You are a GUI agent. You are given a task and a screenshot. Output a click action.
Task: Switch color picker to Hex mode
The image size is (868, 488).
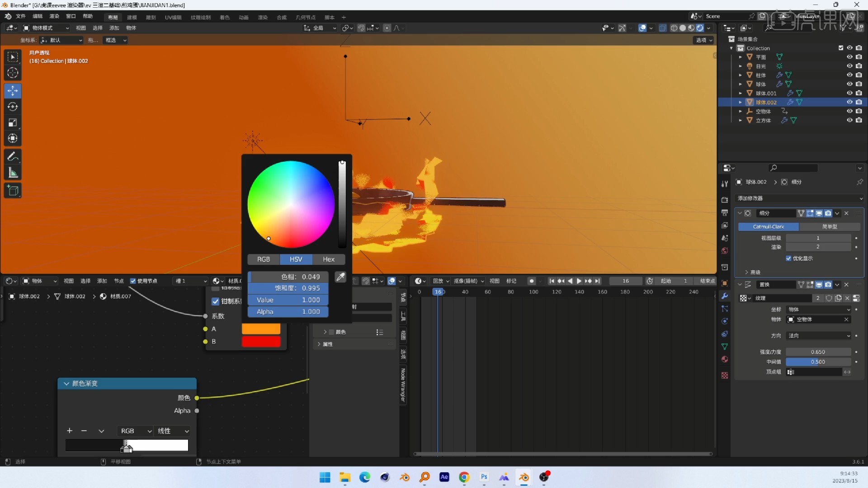pyautogui.click(x=329, y=259)
